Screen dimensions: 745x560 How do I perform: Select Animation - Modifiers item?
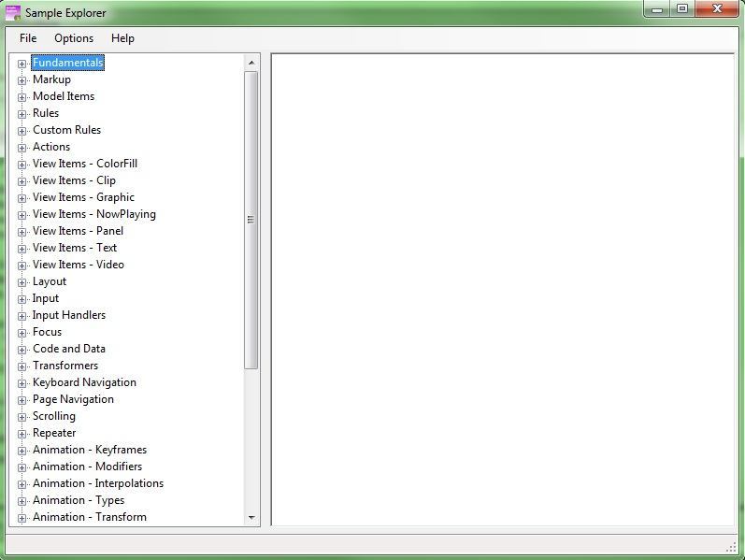coord(88,467)
